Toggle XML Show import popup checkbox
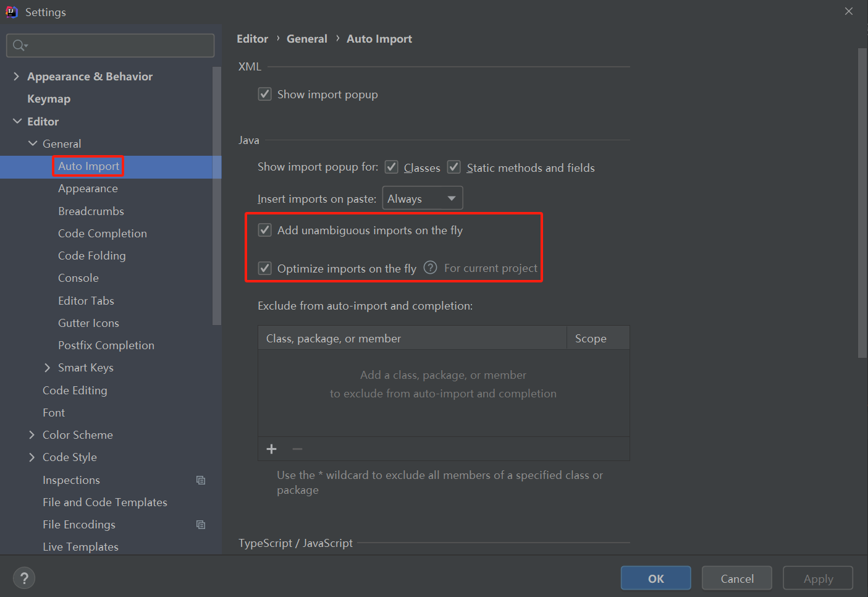868x597 pixels. [x=265, y=94]
